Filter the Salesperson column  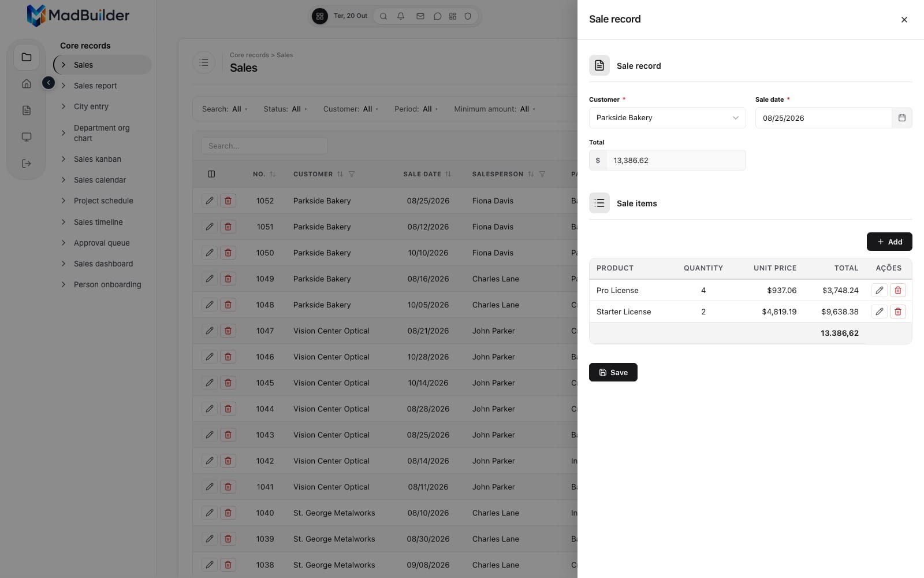click(542, 174)
